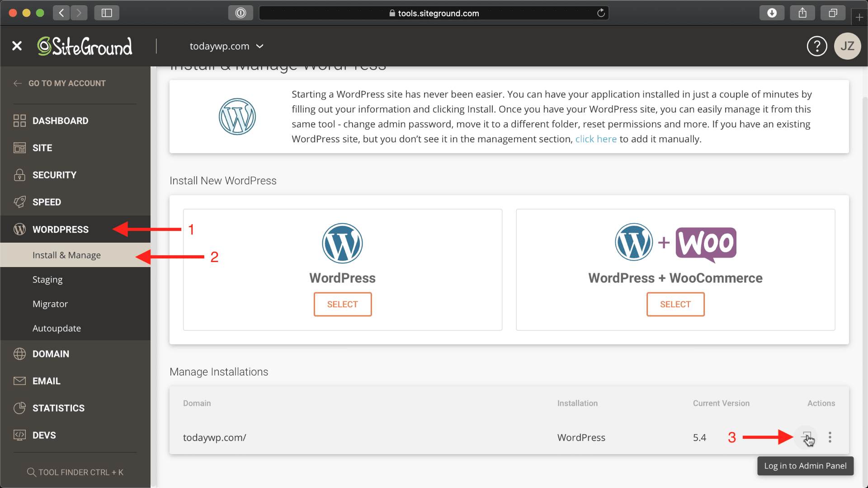Open the Staging submenu item
The height and width of the screenshot is (488, 868).
coord(75,279)
